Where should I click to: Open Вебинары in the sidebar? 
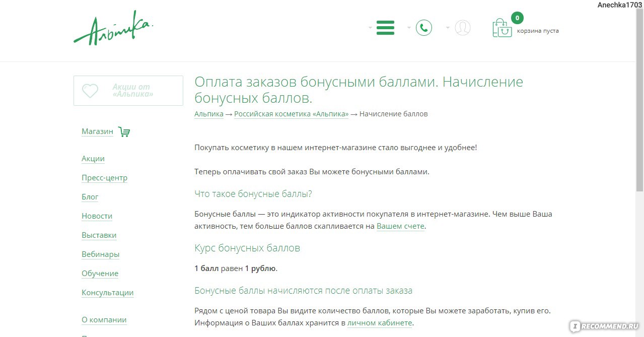coord(100,254)
